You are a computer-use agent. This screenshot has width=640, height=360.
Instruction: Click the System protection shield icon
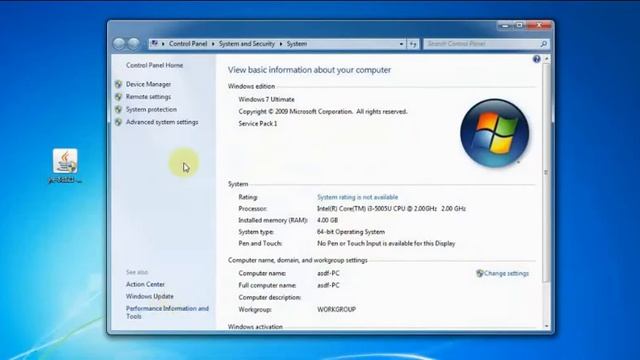point(118,109)
